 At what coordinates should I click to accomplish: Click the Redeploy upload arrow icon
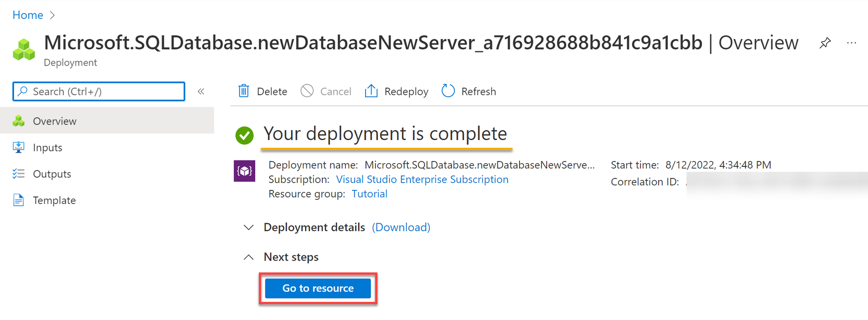[371, 91]
